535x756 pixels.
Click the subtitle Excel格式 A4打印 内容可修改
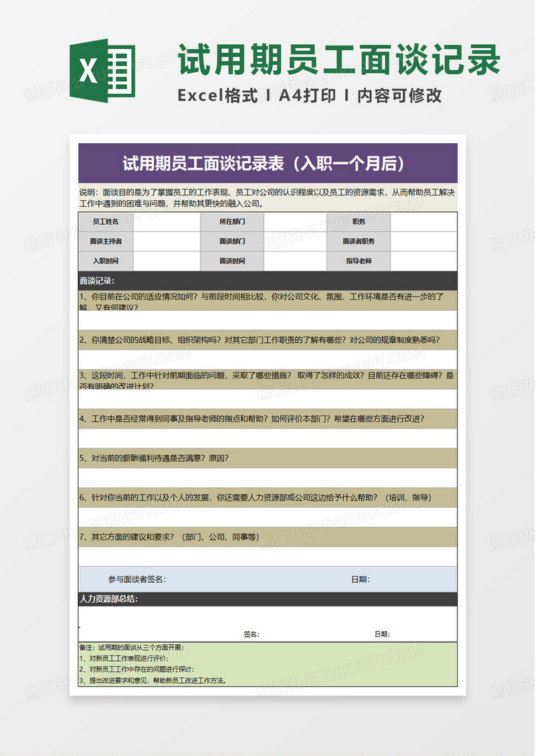pyautogui.click(x=310, y=96)
